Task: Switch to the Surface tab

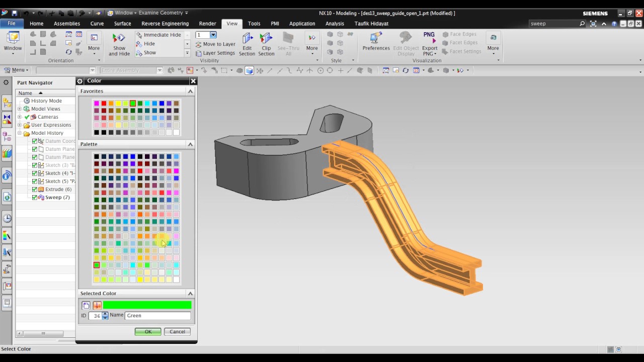Action: (122, 24)
